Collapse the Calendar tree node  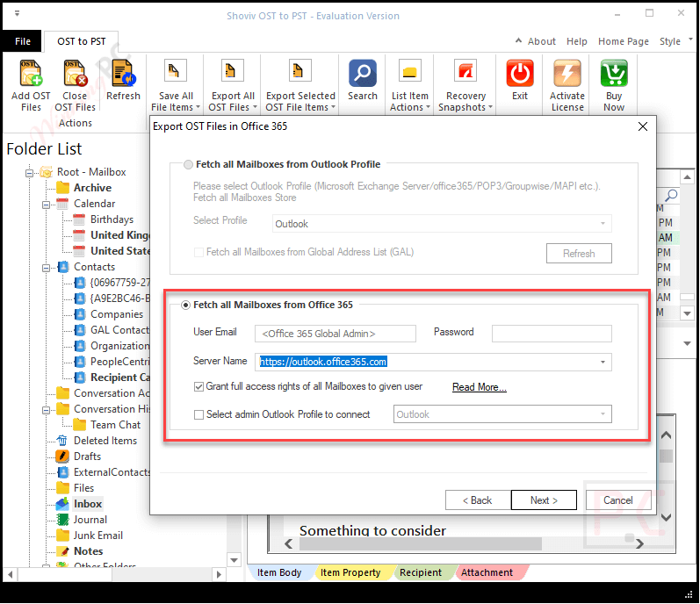pos(46,205)
